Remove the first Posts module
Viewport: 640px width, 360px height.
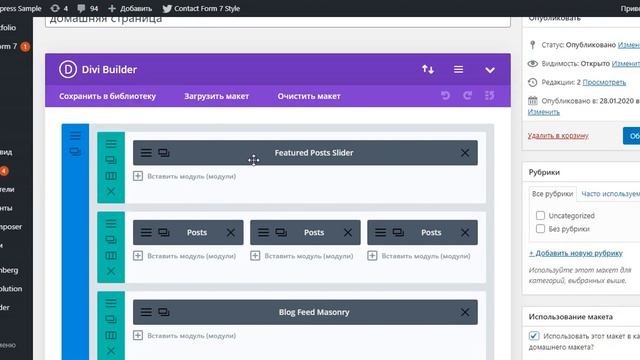(231, 233)
